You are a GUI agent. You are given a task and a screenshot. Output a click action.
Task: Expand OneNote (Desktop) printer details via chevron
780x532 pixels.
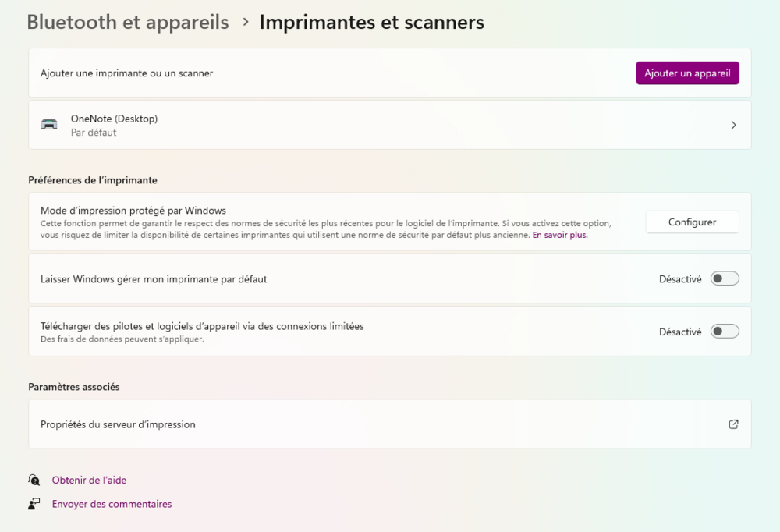point(733,124)
